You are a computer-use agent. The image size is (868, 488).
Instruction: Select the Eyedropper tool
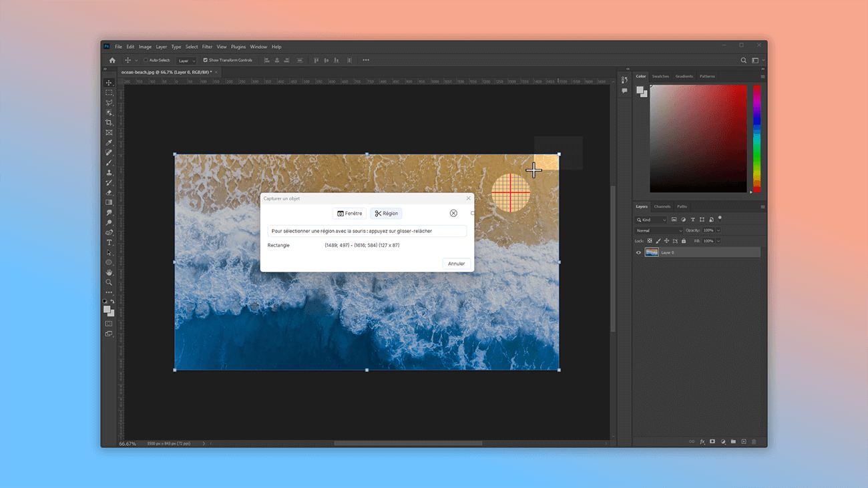[109, 142]
